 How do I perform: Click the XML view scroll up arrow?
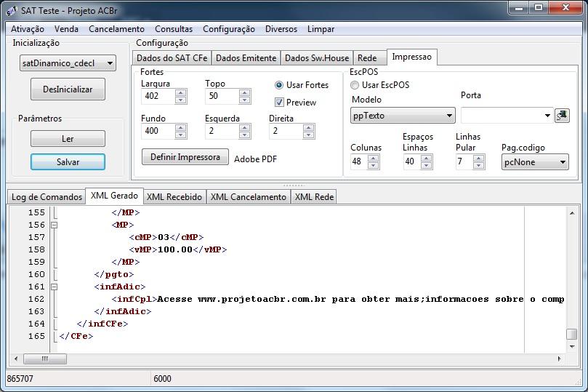pos(572,213)
